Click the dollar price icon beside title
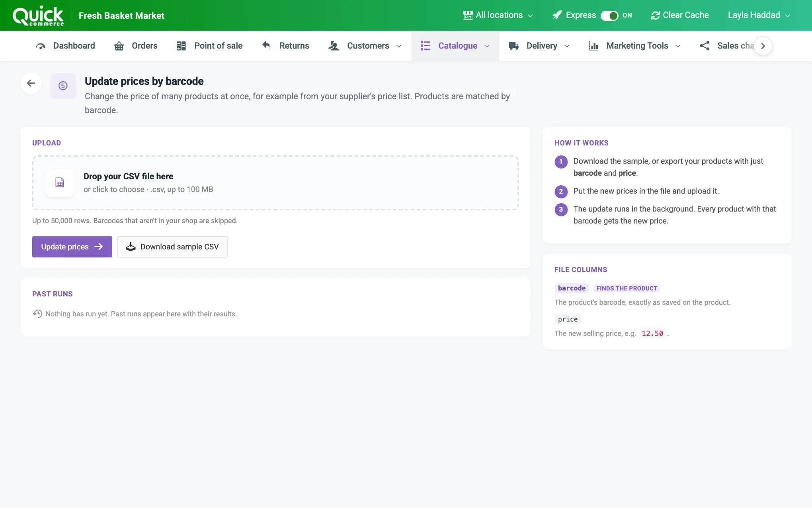Screen dimensions: 812x508 click(63, 86)
